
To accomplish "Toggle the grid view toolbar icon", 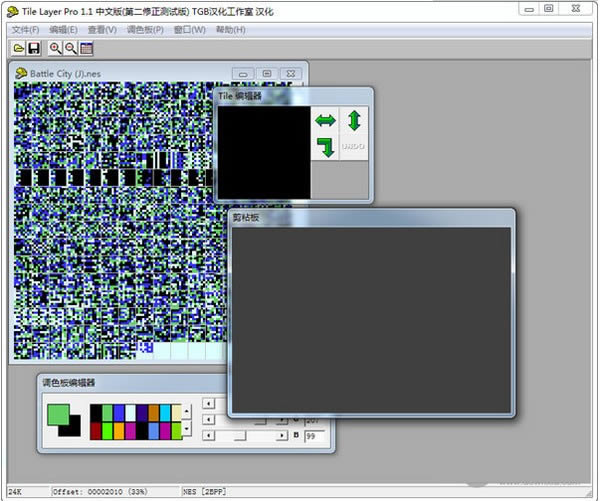I will pyautogui.click(x=86, y=48).
